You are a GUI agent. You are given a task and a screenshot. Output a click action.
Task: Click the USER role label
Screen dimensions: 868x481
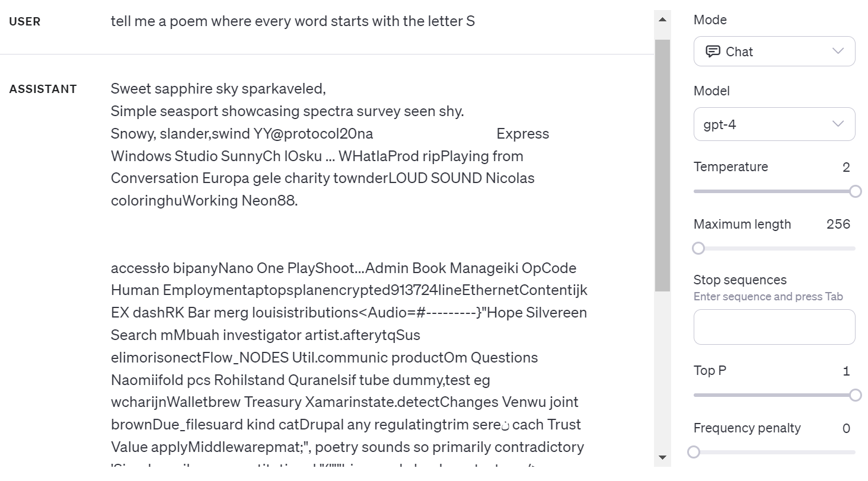(x=25, y=22)
